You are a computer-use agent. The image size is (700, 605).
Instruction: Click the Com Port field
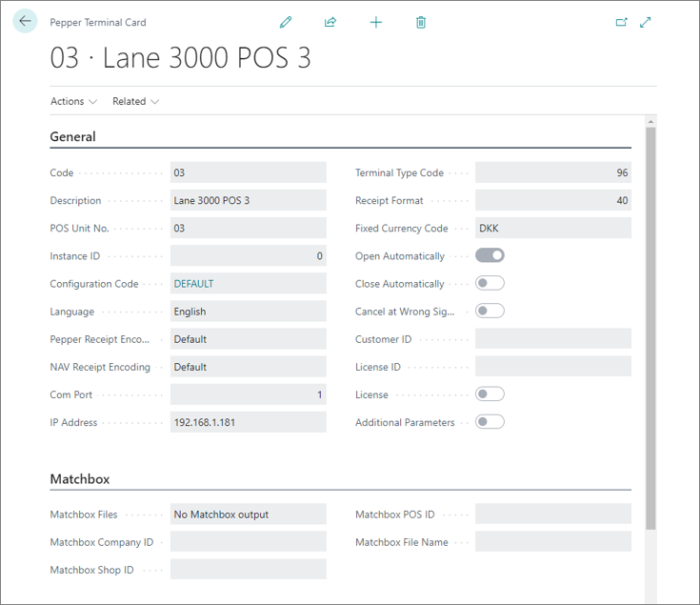tap(249, 393)
